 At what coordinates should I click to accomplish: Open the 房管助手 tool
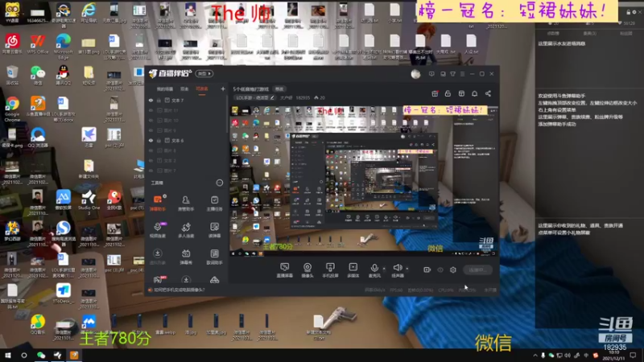coord(186,204)
